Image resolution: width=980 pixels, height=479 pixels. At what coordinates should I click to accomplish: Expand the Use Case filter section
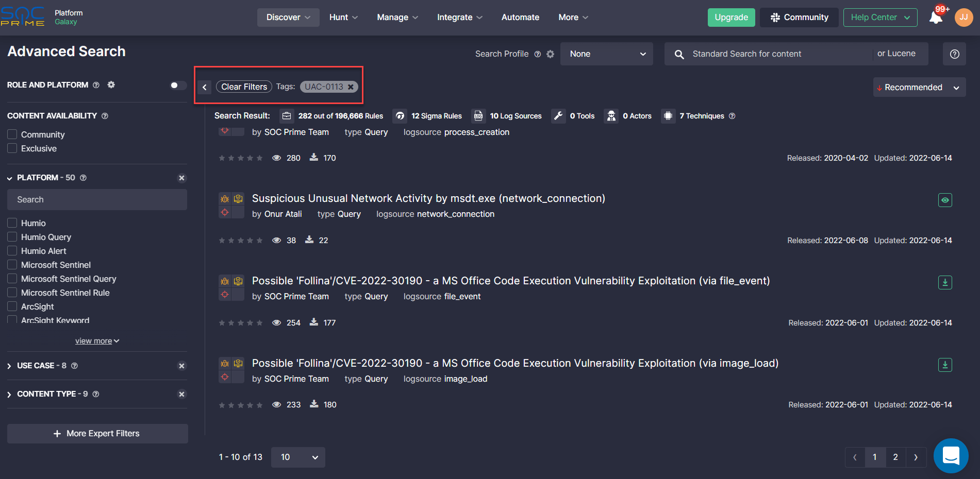pyautogui.click(x=9, y=366)
